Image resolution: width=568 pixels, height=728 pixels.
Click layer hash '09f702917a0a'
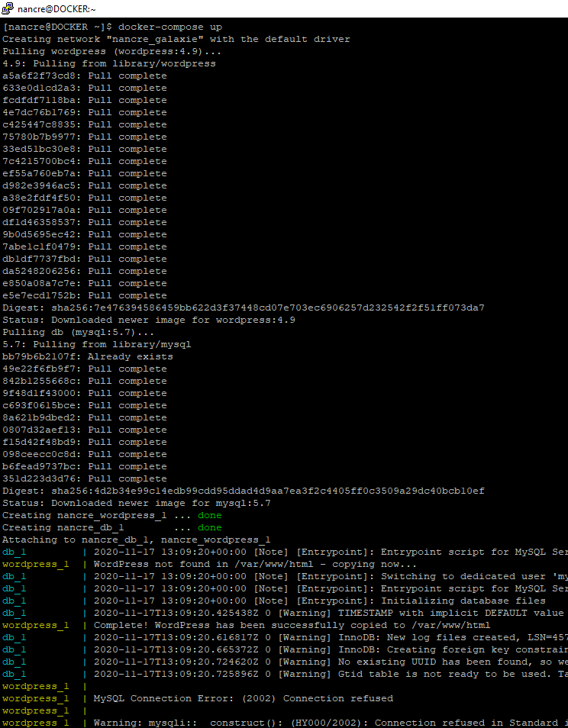(38, 210)
